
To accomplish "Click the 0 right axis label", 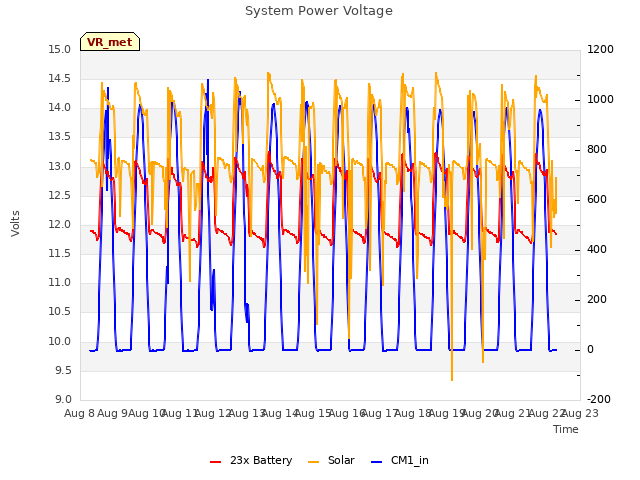I will pos(590,350).
